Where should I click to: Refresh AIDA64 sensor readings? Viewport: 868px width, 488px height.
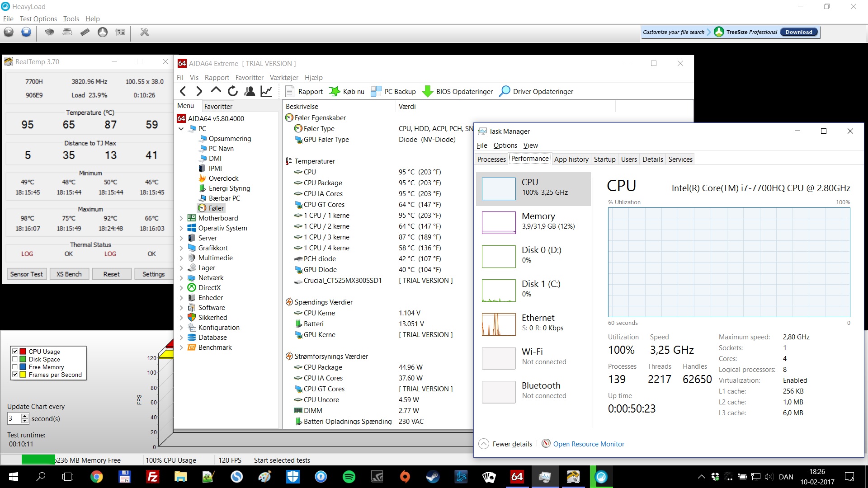(233, 91)
